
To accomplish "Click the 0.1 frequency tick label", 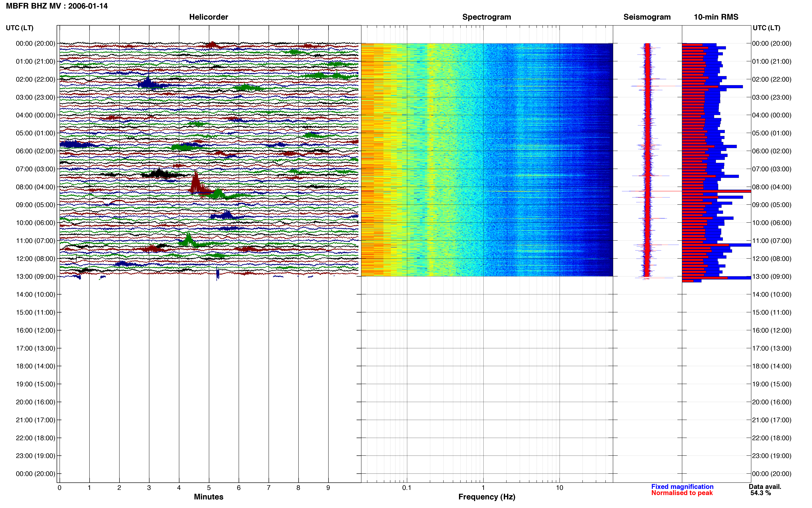I will [x=407, y=487].
